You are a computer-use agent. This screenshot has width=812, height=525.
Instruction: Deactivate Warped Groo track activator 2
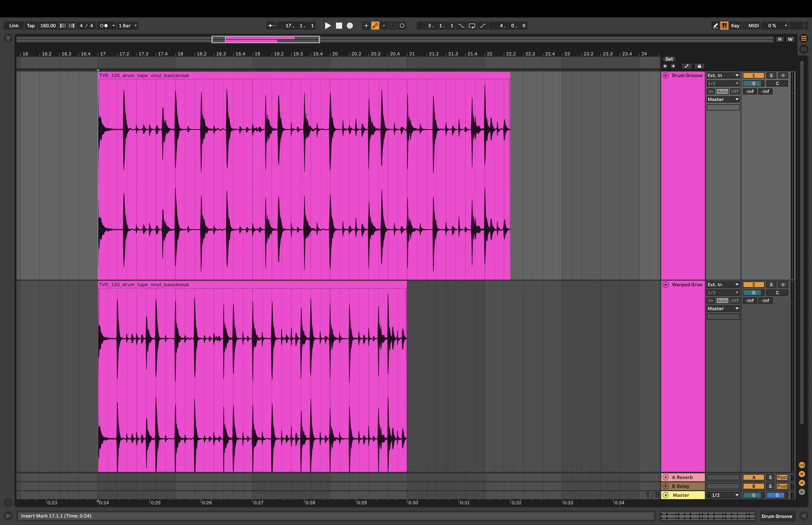pos(753,285)
